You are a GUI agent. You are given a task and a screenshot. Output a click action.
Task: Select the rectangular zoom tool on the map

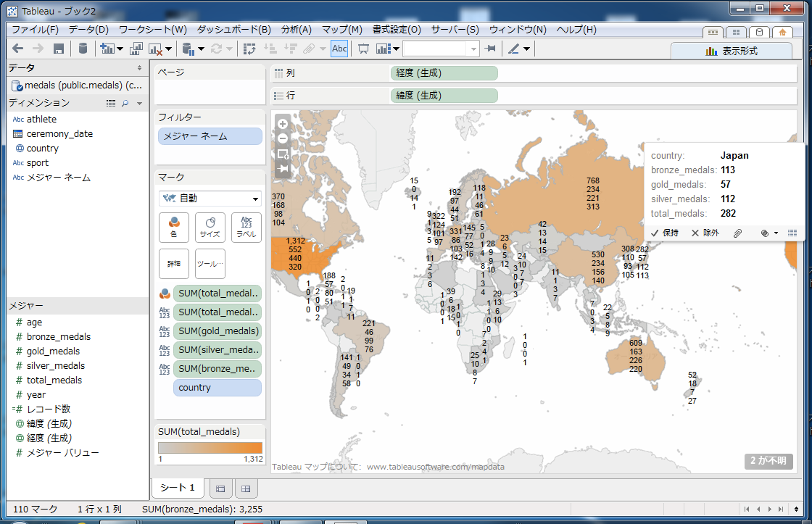click(x=283, y=154)
